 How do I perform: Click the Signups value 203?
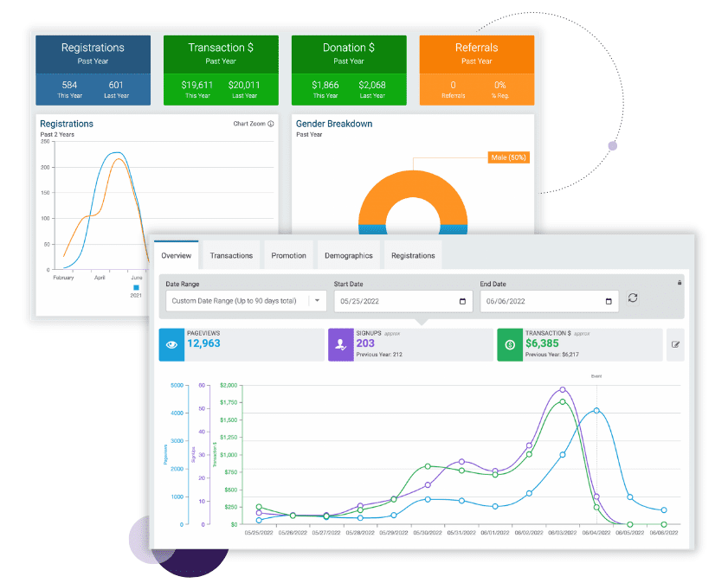click(x=365, y=343)
